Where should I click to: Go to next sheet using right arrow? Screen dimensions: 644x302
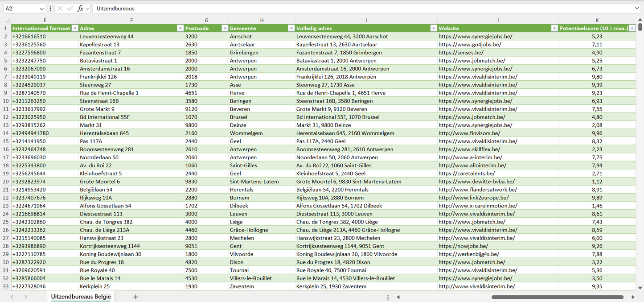(25, 297)
